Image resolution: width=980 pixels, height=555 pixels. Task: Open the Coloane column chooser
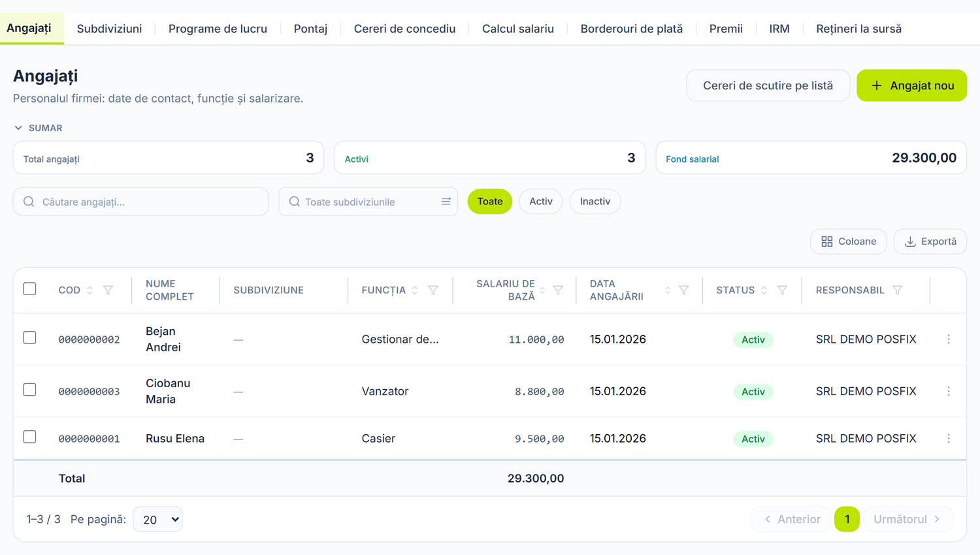[x=848, y=242]
